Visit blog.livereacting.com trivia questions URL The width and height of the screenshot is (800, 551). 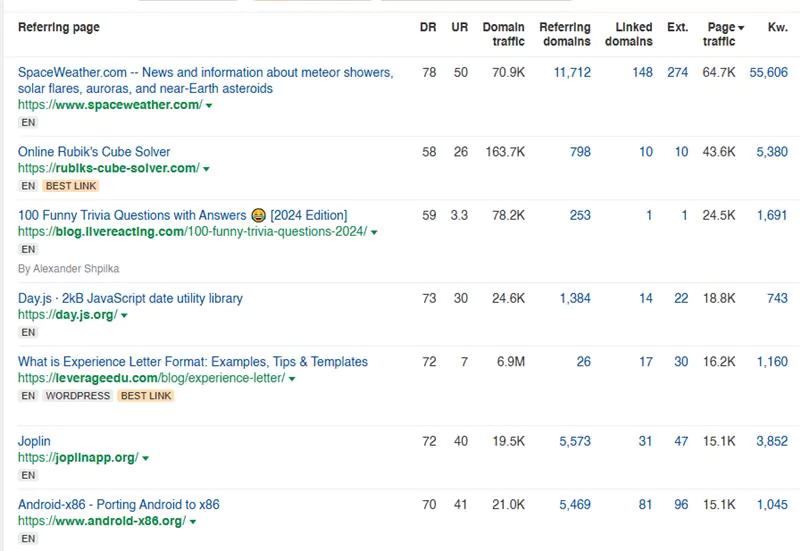tap(192, 231)
